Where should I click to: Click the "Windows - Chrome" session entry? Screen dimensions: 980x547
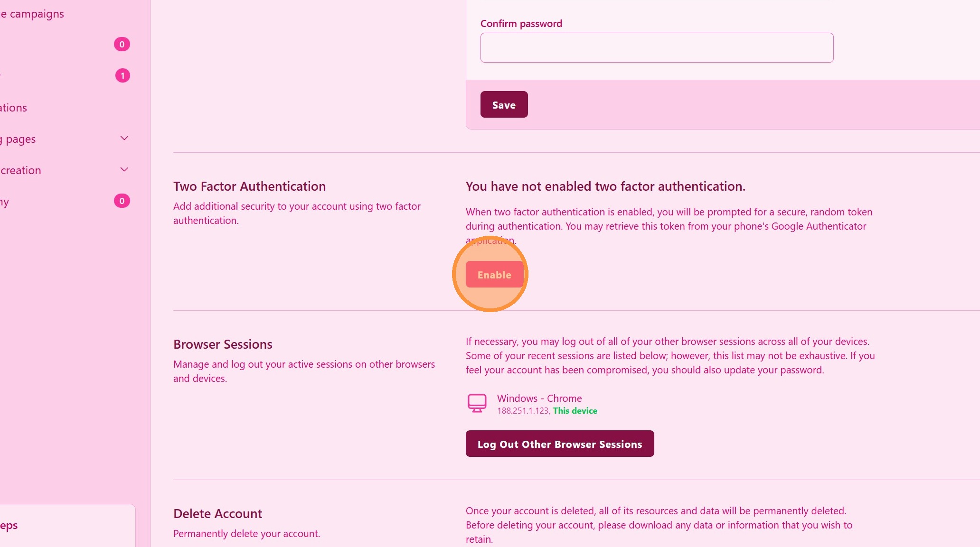539,399
